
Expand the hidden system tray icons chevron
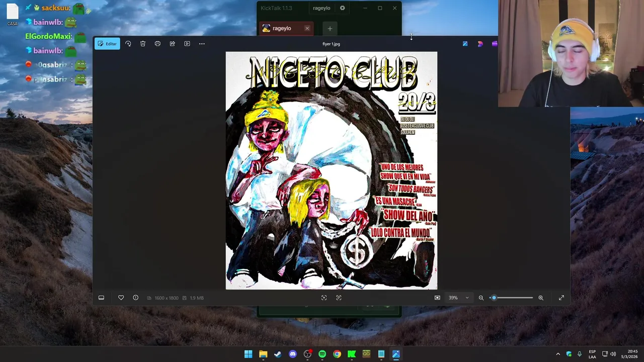pos(557,354)
